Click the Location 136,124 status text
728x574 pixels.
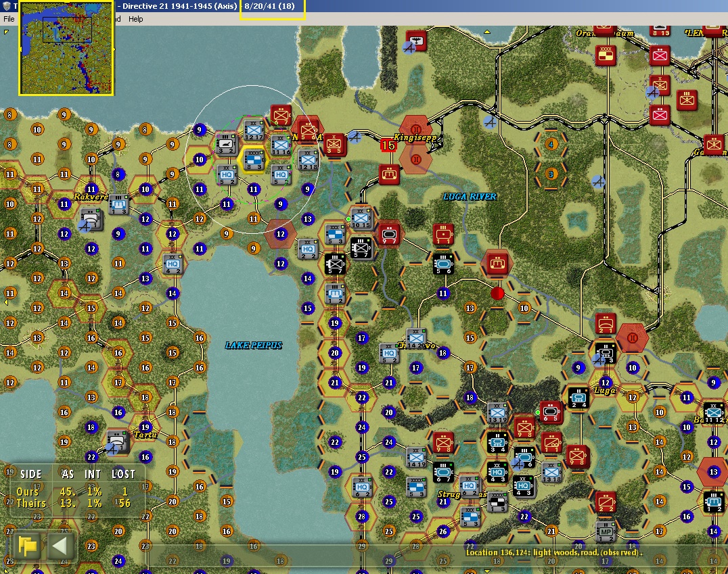pos(554,552)
